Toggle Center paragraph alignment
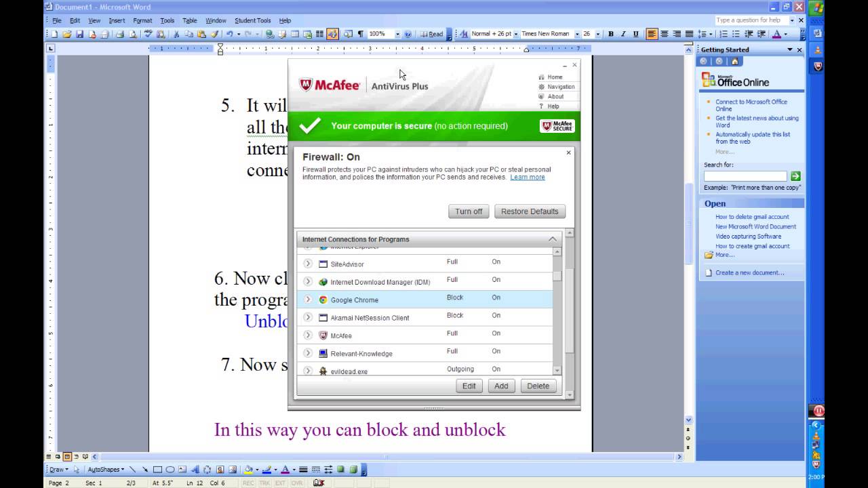This screenshot has height=488, width=868. 664,34
